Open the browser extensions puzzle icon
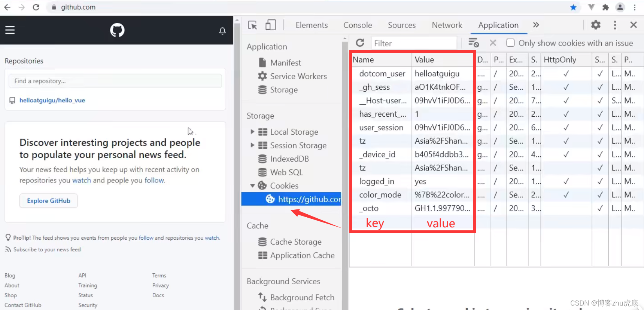Screen dimensions: 644x310 point(605,7)
